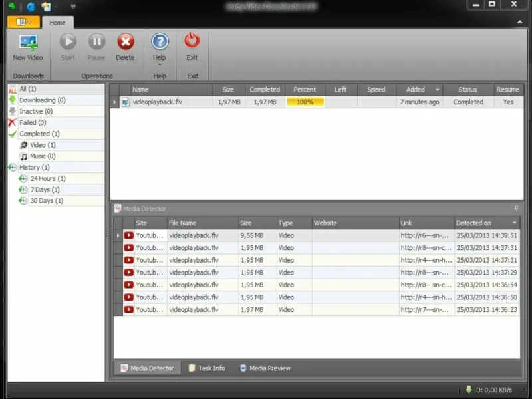The width and height of the screenshot is (532, 399).
Task: Sort downloads by Name column
Action: coord(172,90)
